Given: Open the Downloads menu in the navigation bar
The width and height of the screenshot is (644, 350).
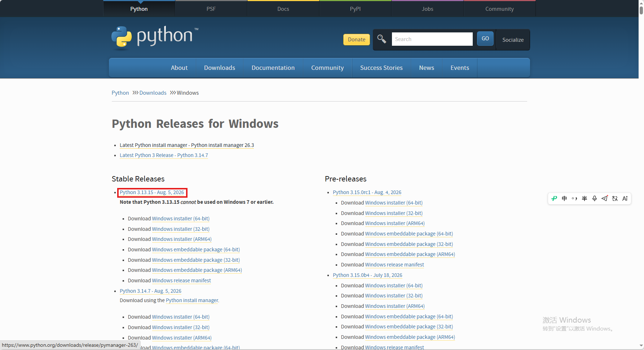Looking at the screenshot, I should 220,68.
